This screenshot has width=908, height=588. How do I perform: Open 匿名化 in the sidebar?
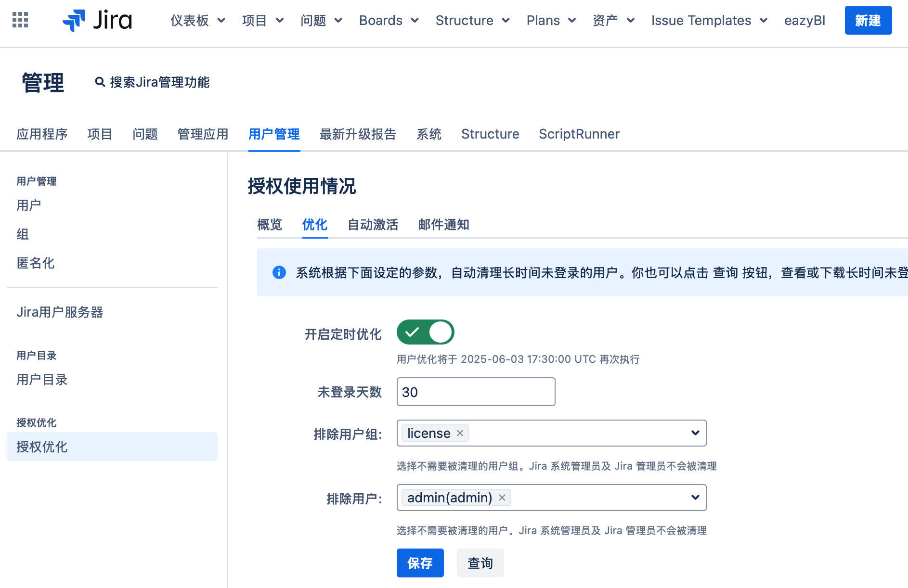[x=36, y=263]
